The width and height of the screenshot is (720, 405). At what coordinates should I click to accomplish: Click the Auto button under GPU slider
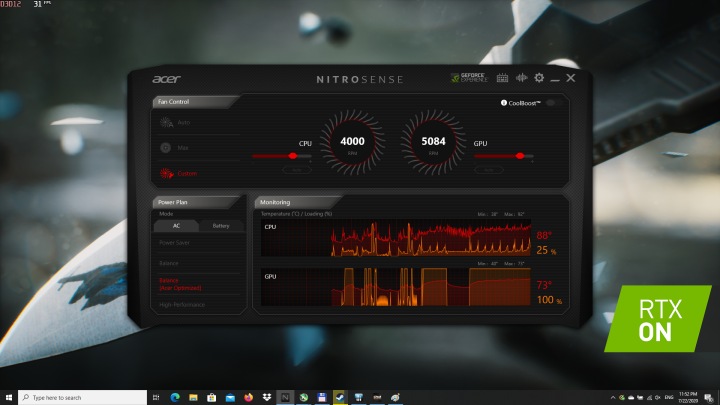489,170
